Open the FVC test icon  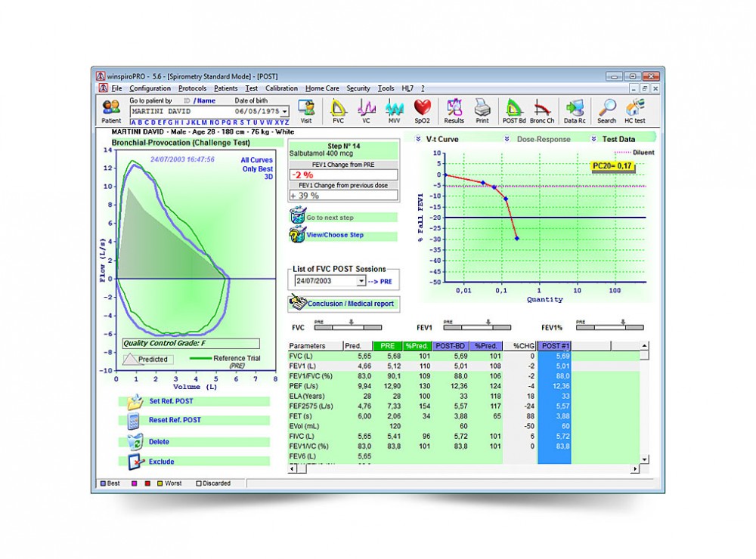[x=338, y=110]
